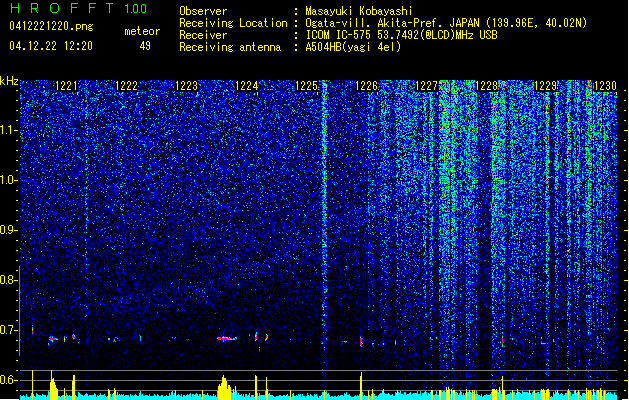Click the 1224 time marker
The height and width of the screenshot is (400, 629).
click(247, 86)
